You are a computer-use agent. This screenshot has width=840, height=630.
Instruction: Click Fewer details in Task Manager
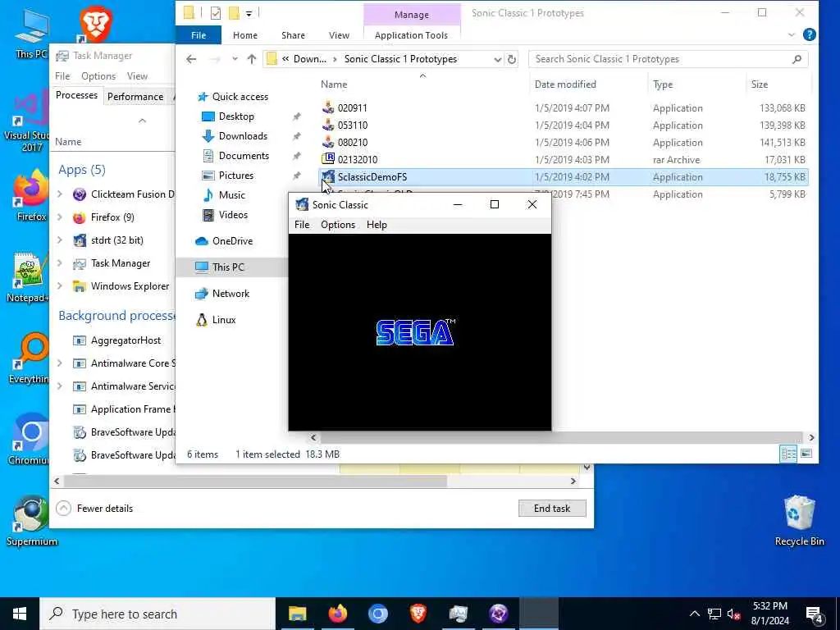pos(95,509)
